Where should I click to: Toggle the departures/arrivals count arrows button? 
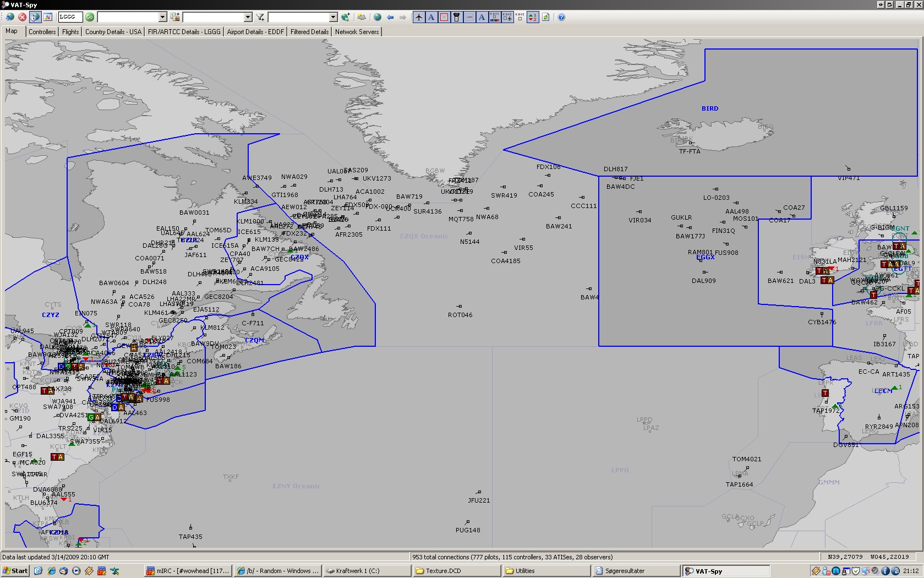tap(532, 17)
